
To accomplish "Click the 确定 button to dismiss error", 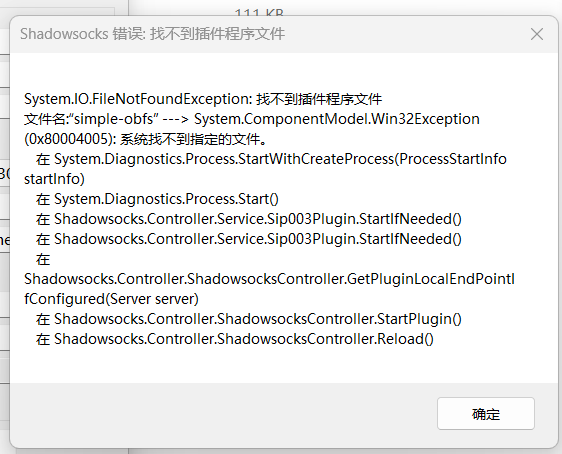I will pos(486,414).
